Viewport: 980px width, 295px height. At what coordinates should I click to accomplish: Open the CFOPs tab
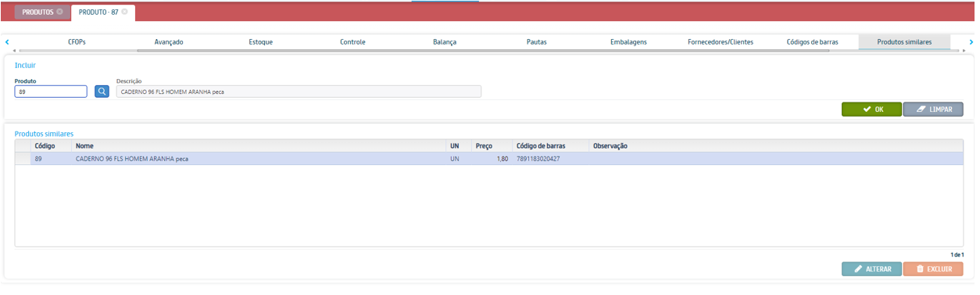click(77, 42)
